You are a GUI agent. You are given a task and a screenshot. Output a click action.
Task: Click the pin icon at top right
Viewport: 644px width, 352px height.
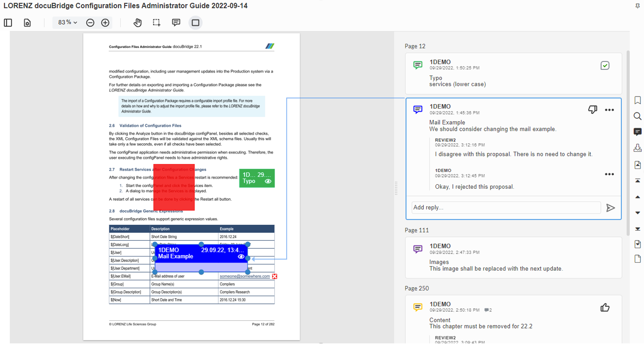(637, 5)
